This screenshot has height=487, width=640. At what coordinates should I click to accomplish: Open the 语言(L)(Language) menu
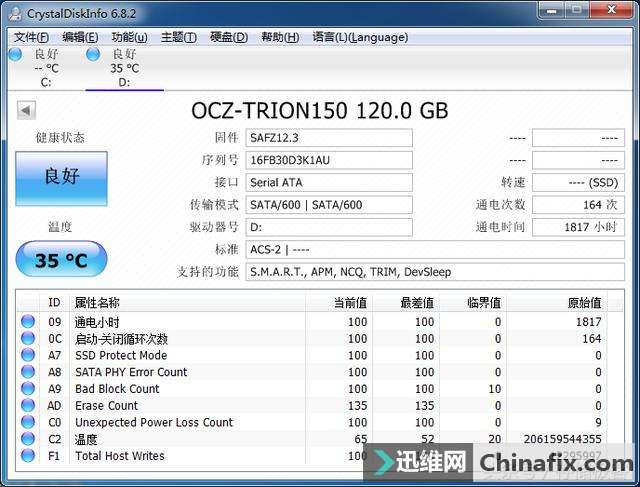[360, 37]
